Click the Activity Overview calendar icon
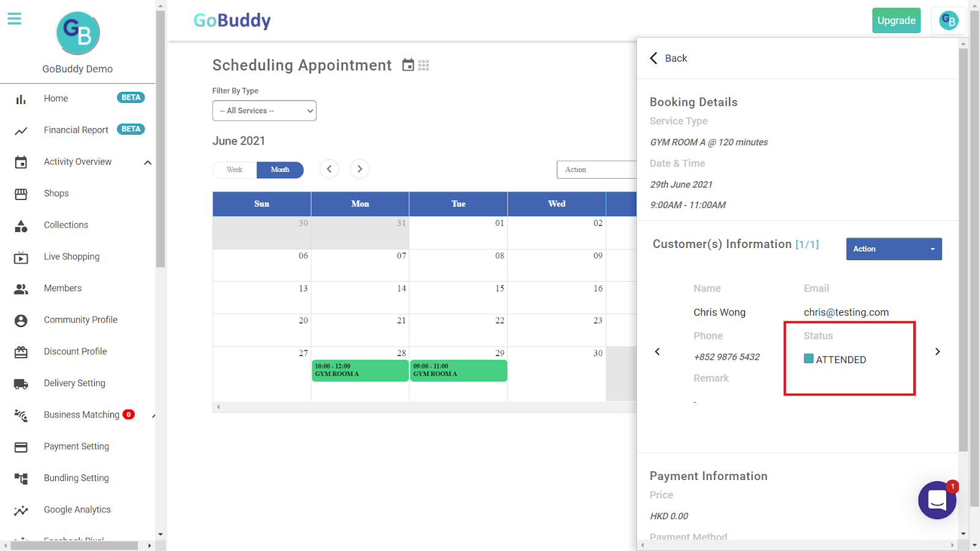 click(x=21, y=162)
